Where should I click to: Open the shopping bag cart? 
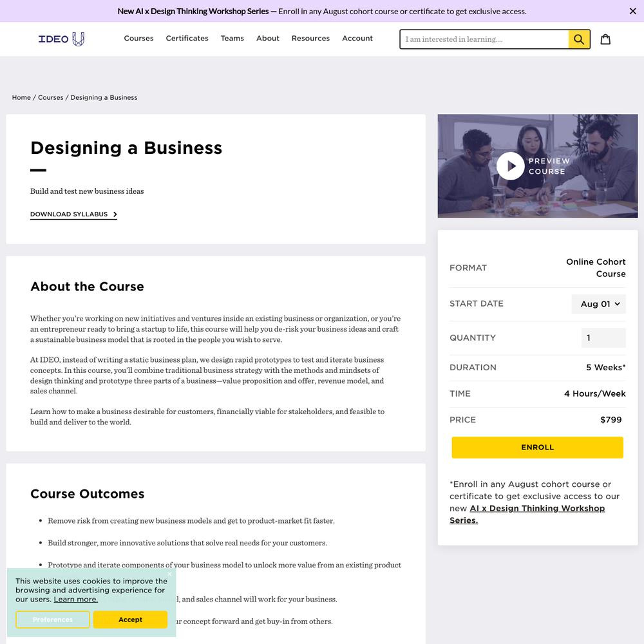[x=605, y=39]
